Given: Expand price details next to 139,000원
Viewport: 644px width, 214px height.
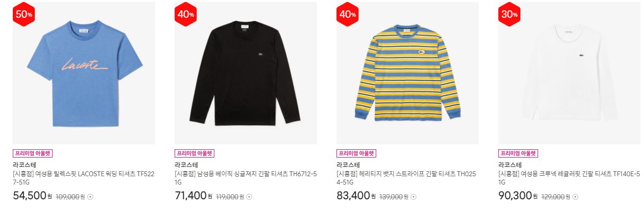Looking at the screenshot, I should tap(413, 197).
